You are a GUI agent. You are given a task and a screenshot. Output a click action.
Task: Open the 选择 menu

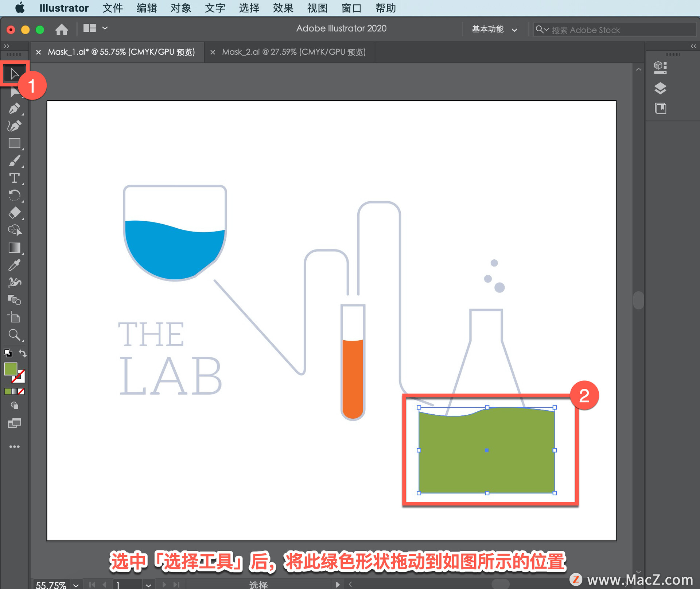tap(249, 8)
